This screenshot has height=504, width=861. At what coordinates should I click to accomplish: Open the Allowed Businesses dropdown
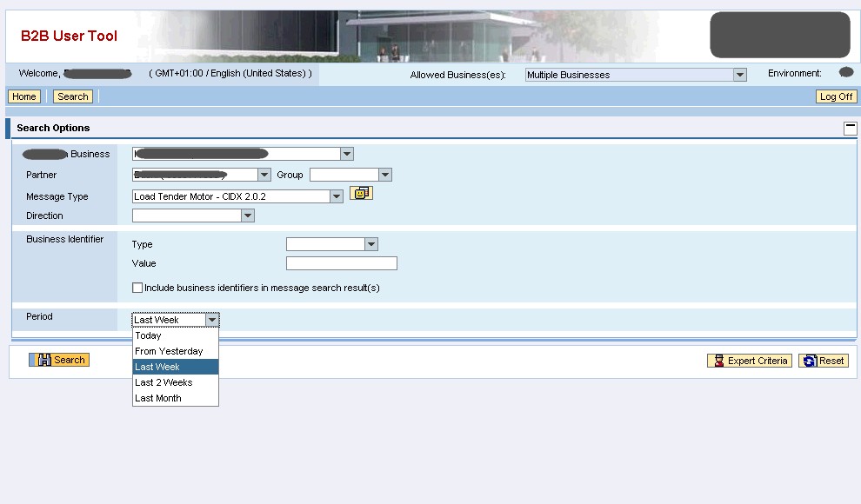(740, 75)
